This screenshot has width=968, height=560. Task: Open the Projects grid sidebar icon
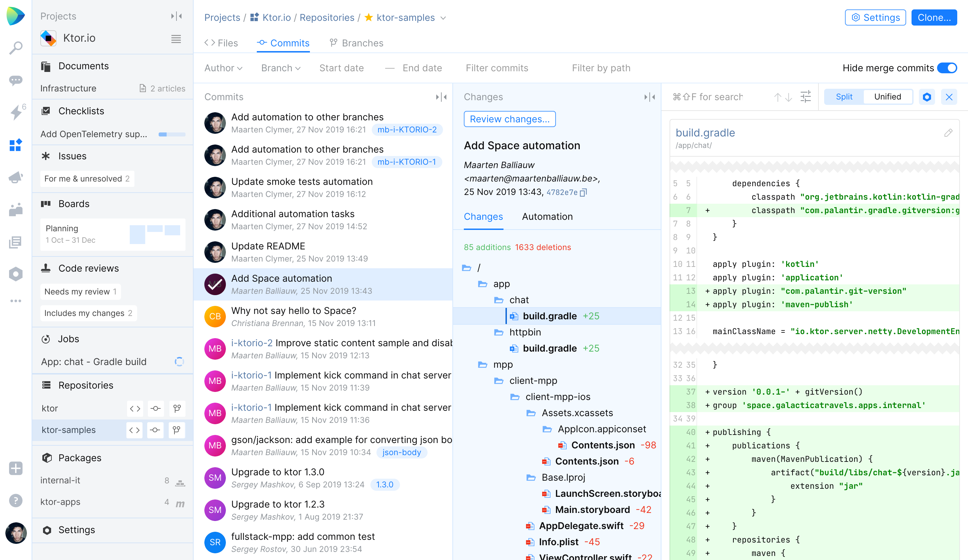(16, 145)
